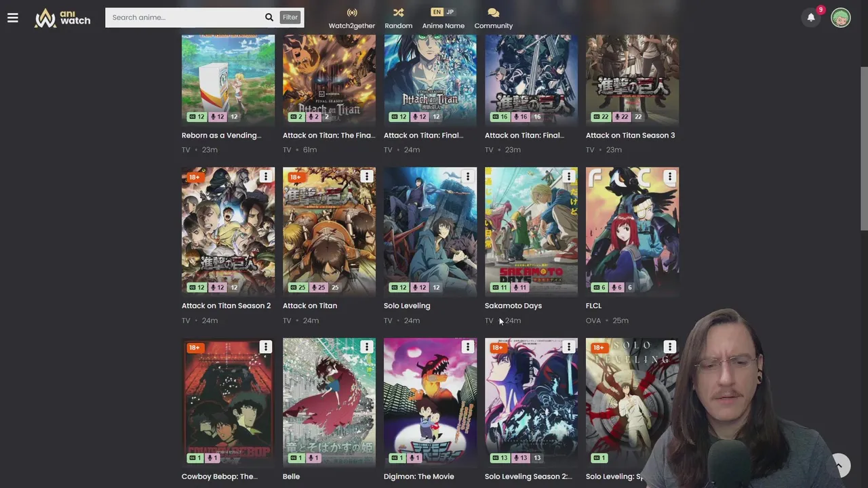Open the three-dot menu on Sakamoto Days poster
Image resolution: width=868 pixels, height=488 pixels.
568,176
